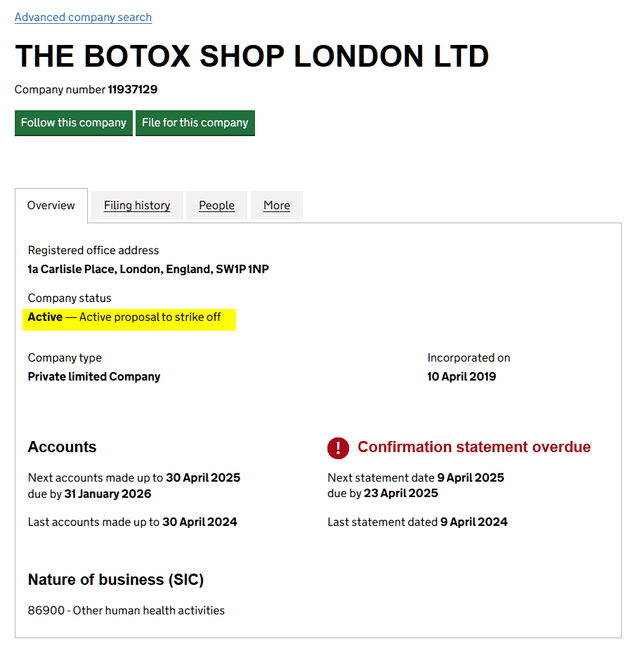Click the registered office address text

click(148, 269)
